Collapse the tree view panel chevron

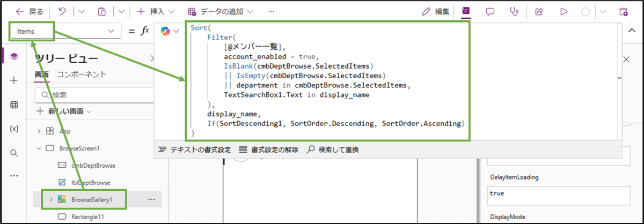point(152,58)
